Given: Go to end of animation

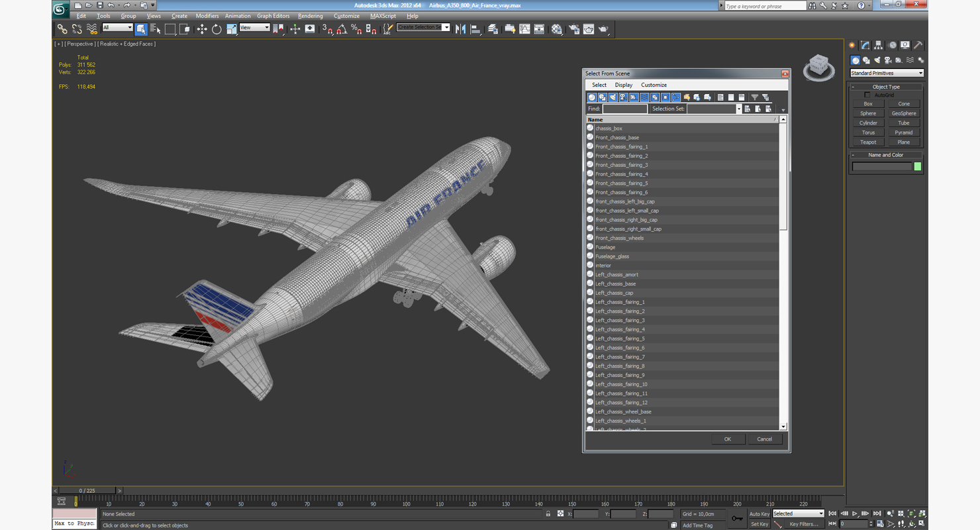Looking at the screenshot, I should (877, 513).
